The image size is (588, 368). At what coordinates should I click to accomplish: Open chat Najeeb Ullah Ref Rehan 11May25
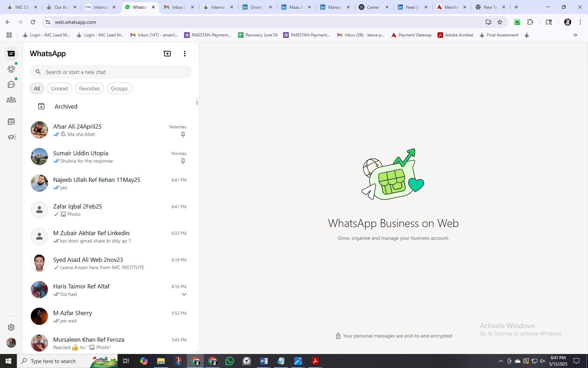tap(110, 183)
